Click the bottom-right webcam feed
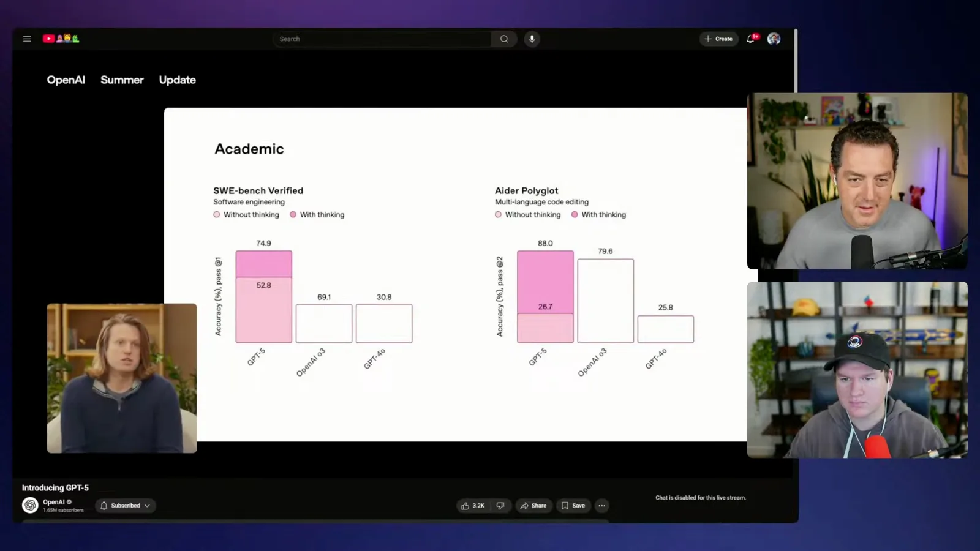The image size is (980, 551). (858, 370)
